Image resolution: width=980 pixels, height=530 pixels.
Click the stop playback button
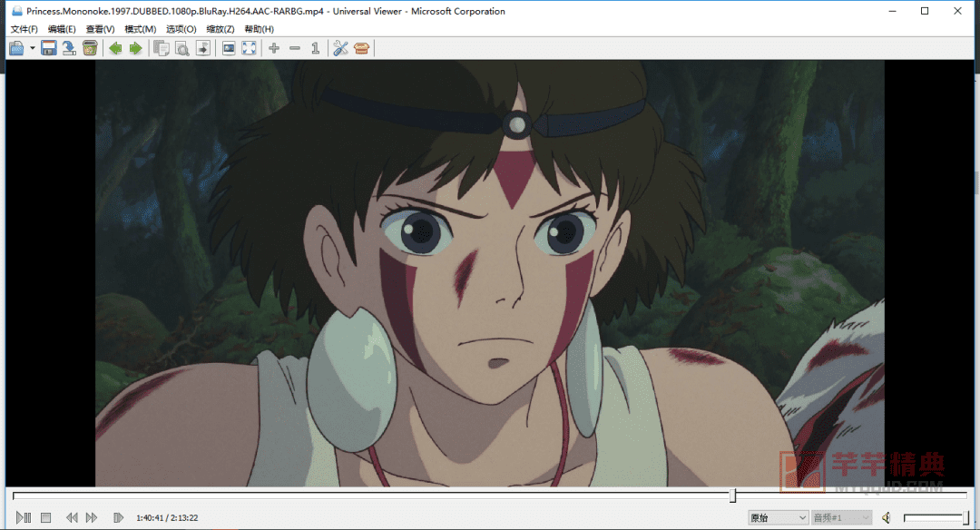[x=45, y=517]
